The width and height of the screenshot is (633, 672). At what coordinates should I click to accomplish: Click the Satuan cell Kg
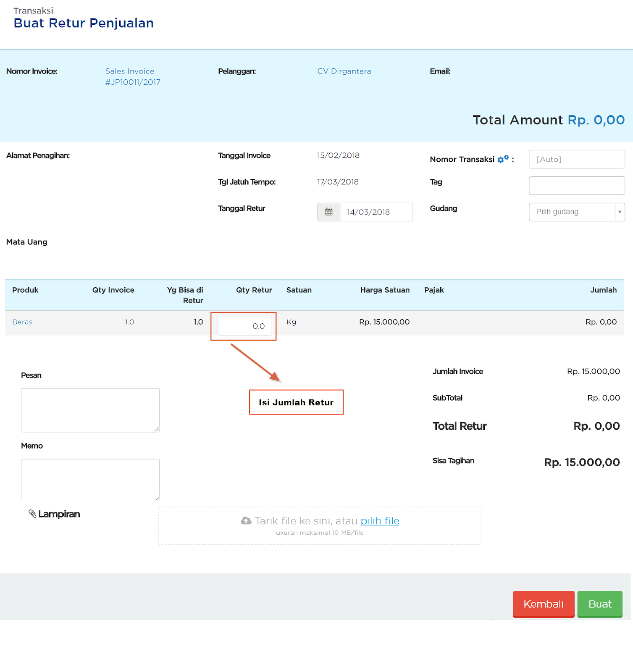[292, 322]
